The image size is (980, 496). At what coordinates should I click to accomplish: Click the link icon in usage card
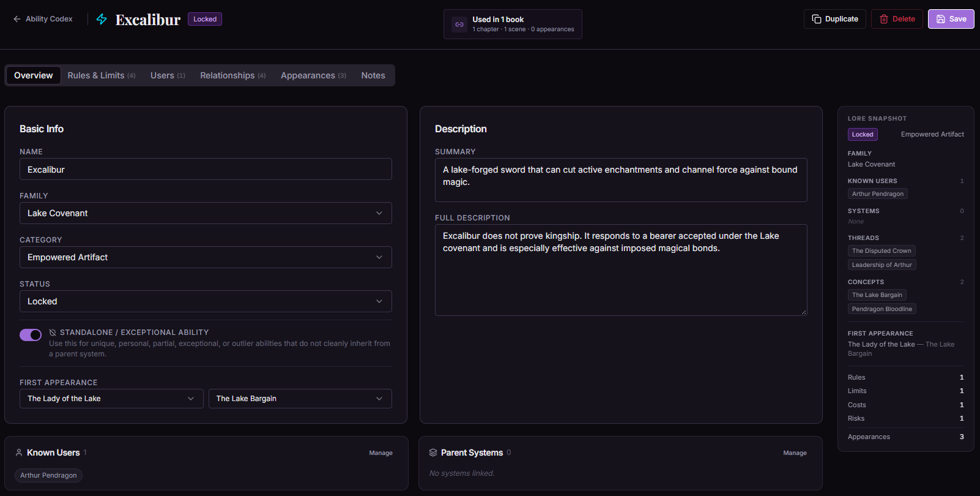pyautogui.click(x=459, y=24)
